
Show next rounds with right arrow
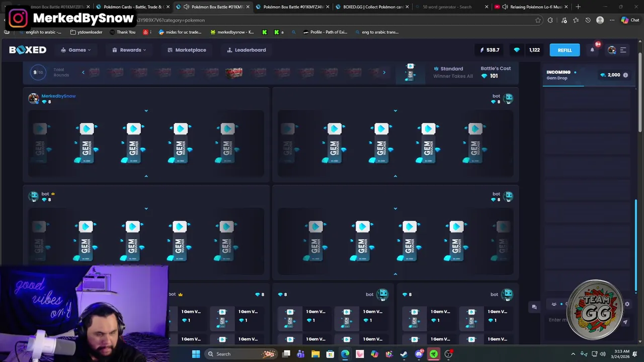click(384, 72)
